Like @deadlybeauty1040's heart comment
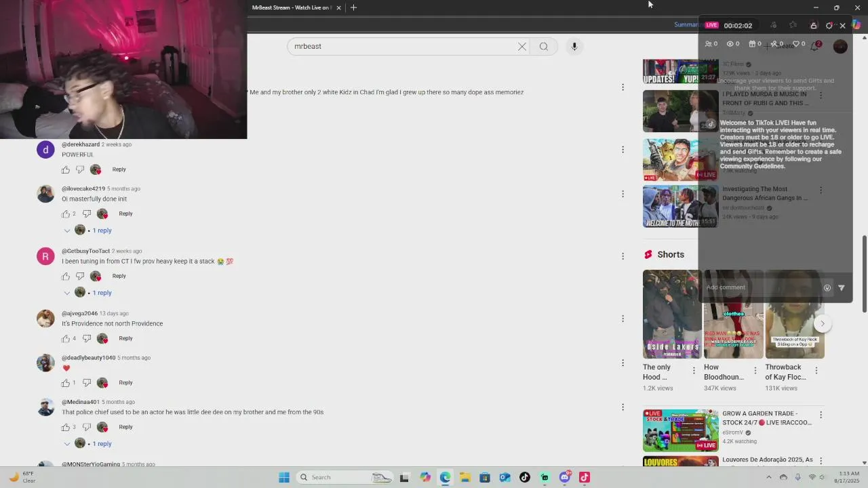The height and width of the screenshot is (488, 868). (66, 383)
